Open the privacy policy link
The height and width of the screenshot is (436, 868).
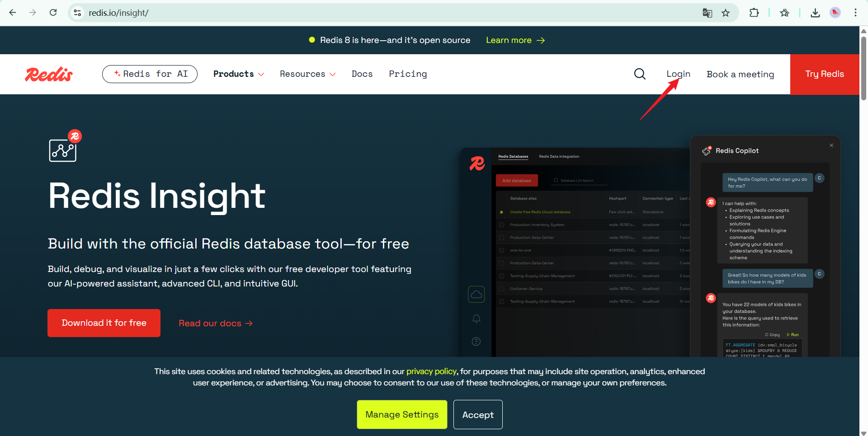[x=431, y=371]
